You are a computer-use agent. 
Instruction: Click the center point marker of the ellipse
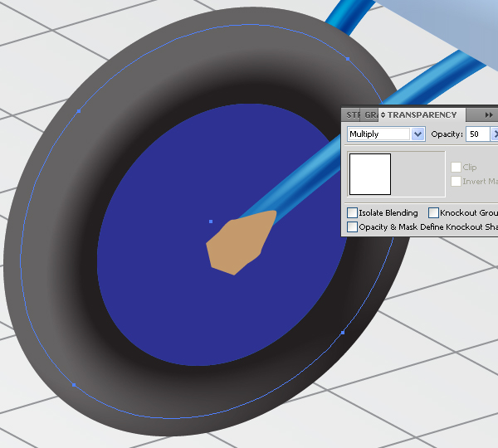[211, 222]
